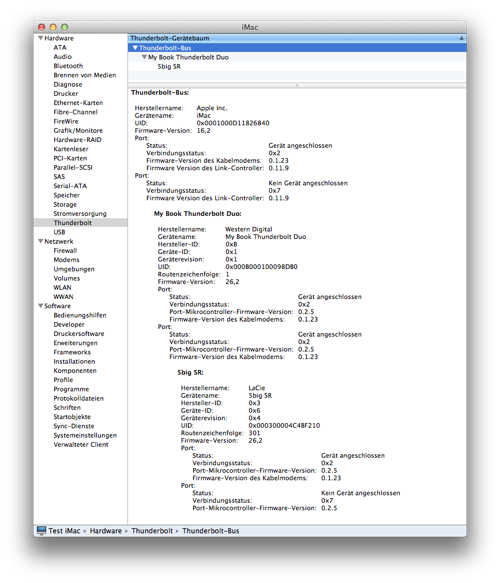
Task: Click Thunderbolt in the path bar
Action: [152, 531]
